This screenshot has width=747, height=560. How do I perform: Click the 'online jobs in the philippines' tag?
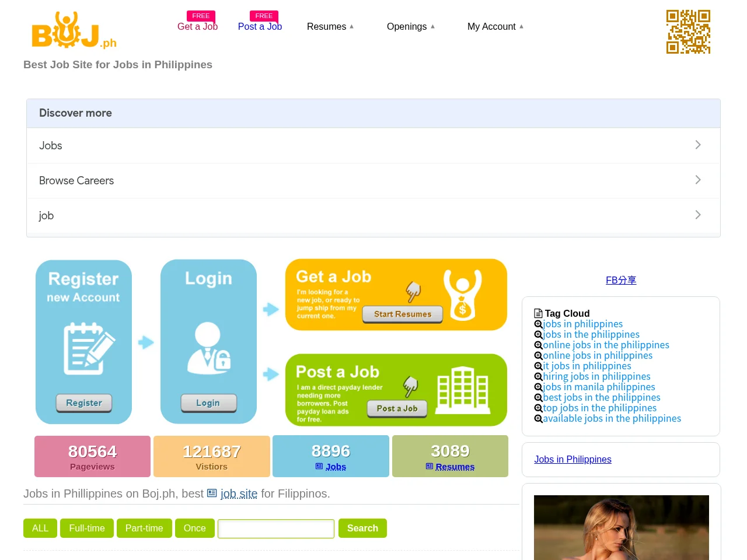pyautogui.click(x=606, y=345)
